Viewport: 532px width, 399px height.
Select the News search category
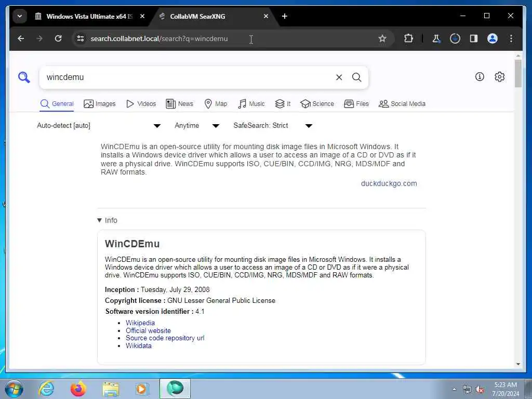click(179, 104)
